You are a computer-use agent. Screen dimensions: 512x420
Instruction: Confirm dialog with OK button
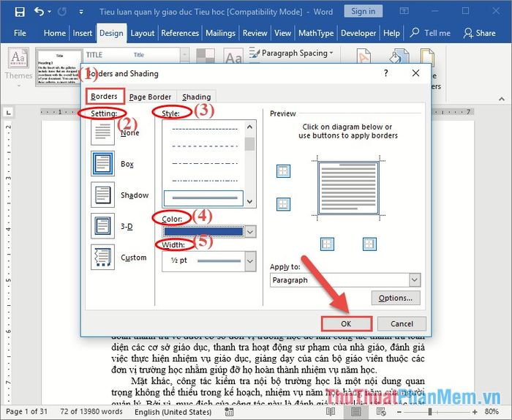point(346,323)
